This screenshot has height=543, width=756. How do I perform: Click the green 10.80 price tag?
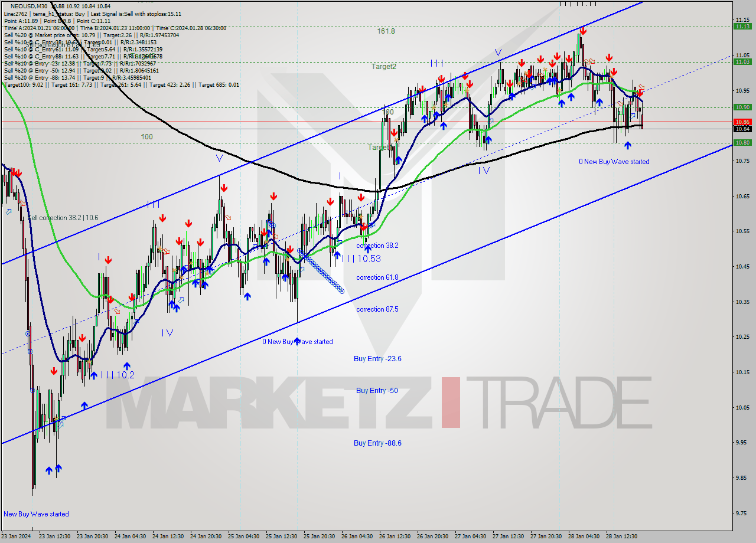pyautogui.click(x=742, y=143)
